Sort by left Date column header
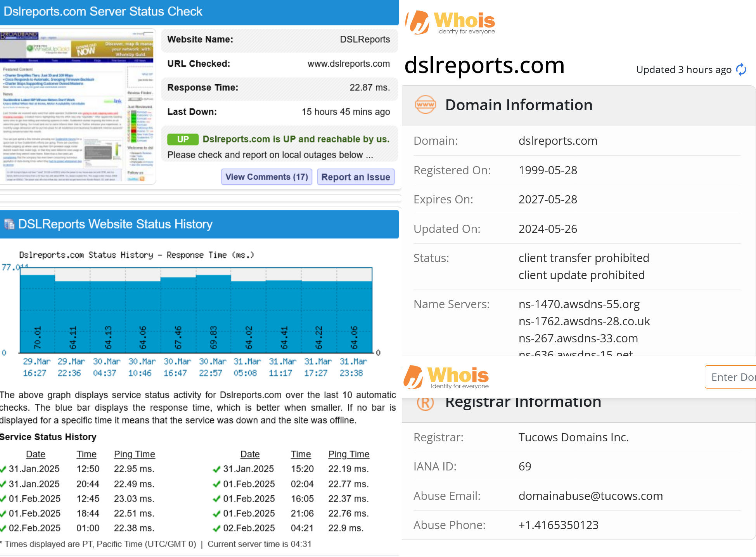756x557 pixels. tap(36, 454)
